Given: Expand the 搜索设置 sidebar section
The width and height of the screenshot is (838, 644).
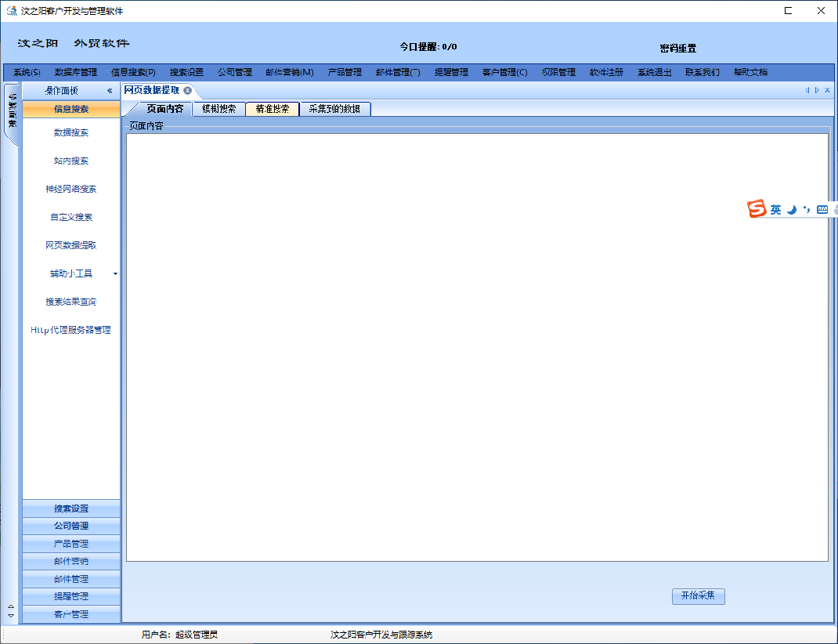Looking at the screenshot, I should click(71, 508).
